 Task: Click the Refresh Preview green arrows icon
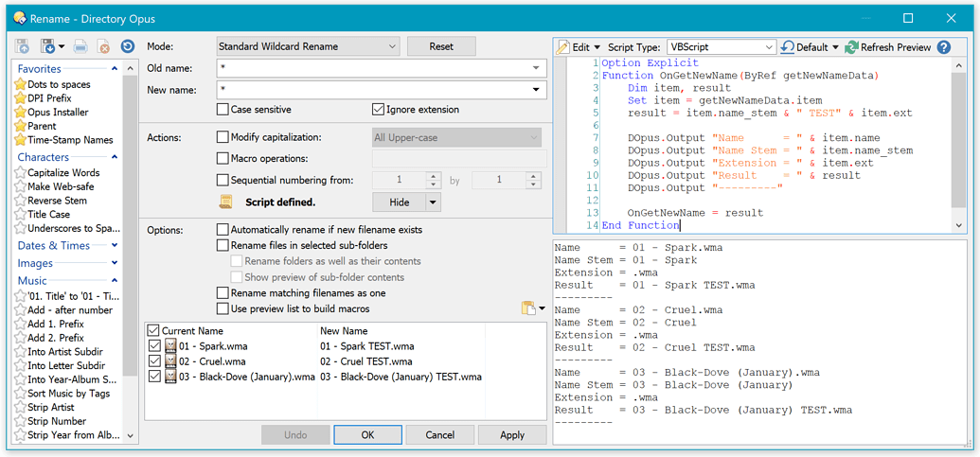(852, 46)
